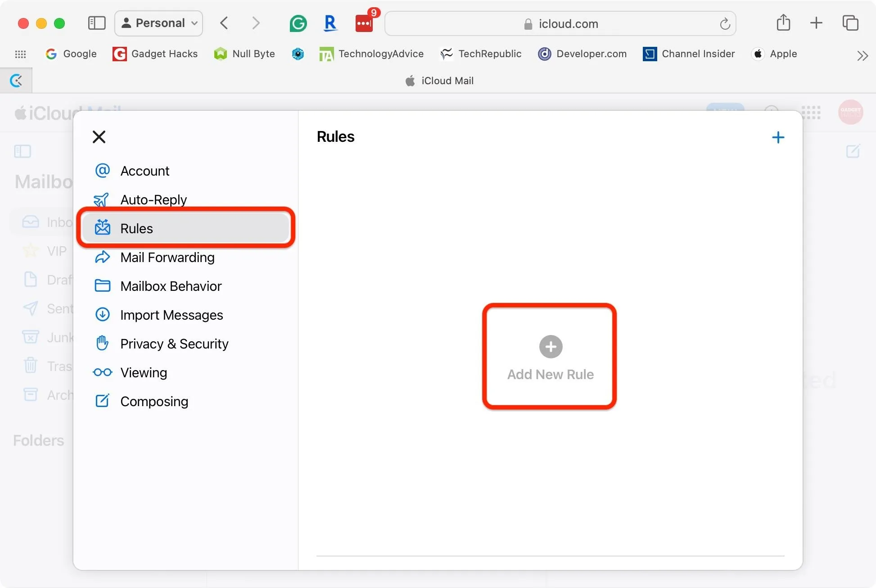Go back to previous page
Image resolution: width=876 pixels, height=588 pixels.
point(224,23)
